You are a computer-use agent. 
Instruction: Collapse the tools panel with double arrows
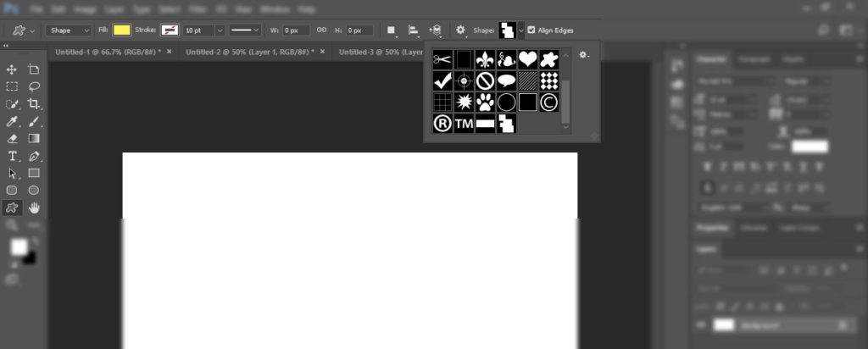coord(6,46)
